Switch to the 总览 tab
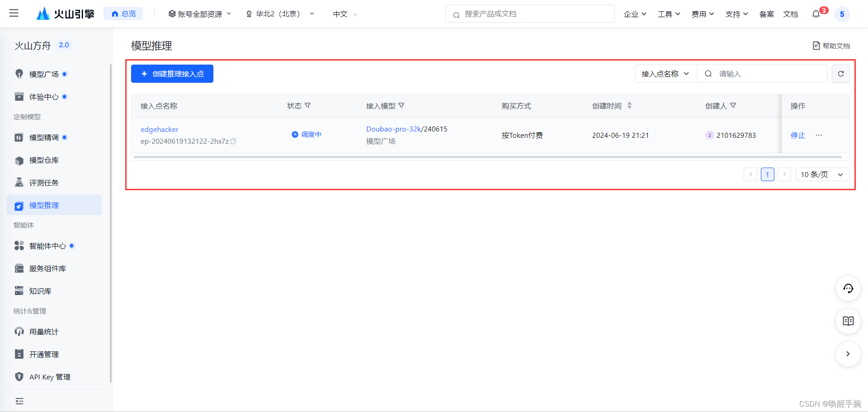Screen dimensions: 868x412 coord(123,14)
